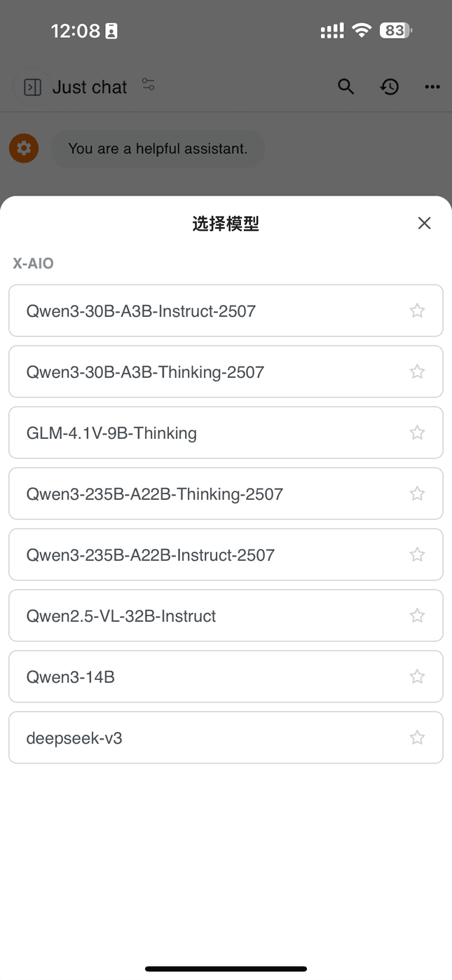This screenshot has width=452, height=980.
Task: Mark Qwen3-235B-A22B-Instruct-2507 as favorite
Action: (x=417, y=554)
